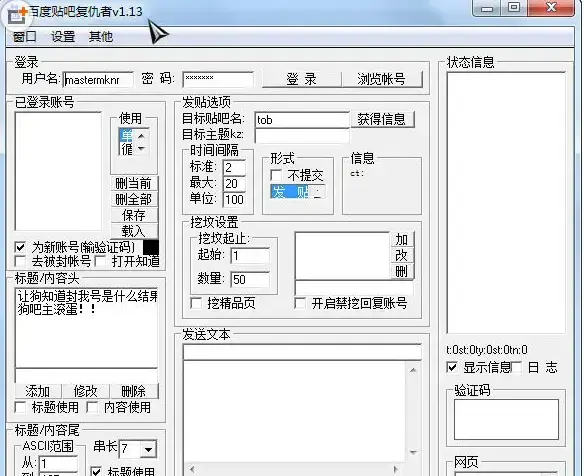This screenshot has width=584, height=476.
Task: Click the 登录 button
Action: point(301,79)
